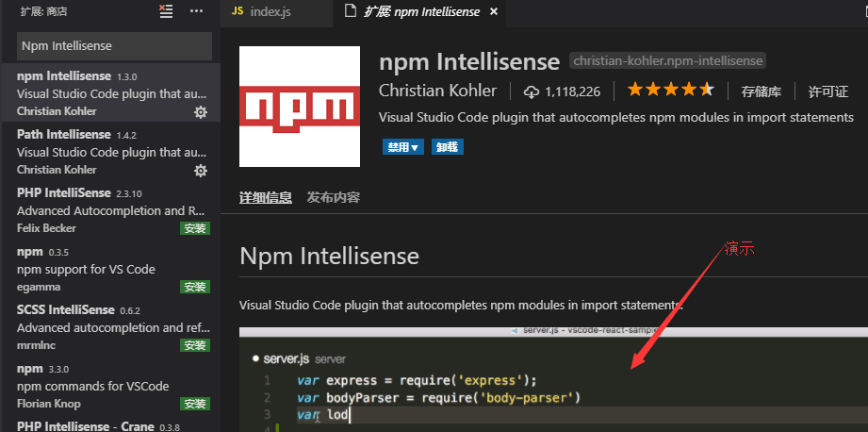Close the npm Intellisense extension tab

click(x=494, y=11)
